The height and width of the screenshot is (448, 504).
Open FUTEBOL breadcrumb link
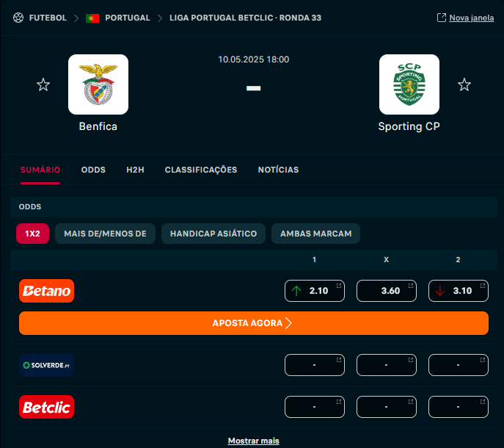click(x=48, y=18)
